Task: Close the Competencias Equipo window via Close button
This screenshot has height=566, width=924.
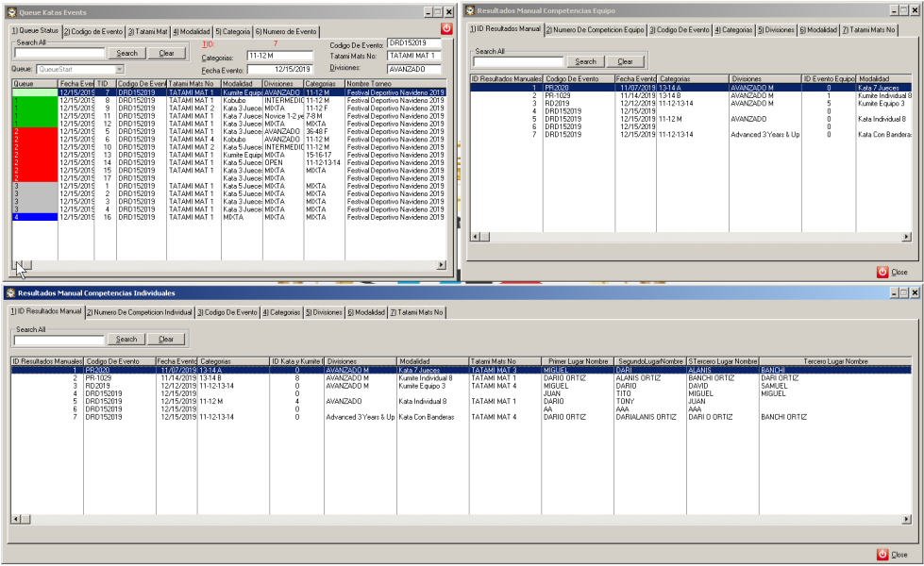Action: click(x=892, y=272)
